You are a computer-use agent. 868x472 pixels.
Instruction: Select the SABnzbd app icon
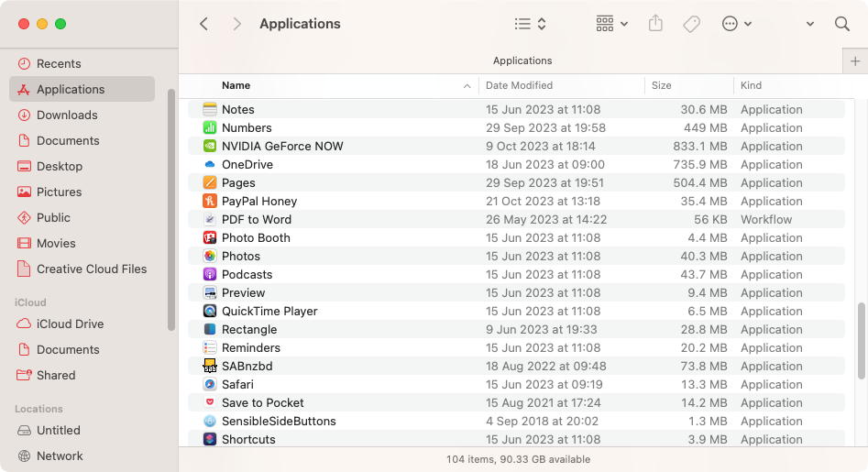pyautogui.click(x=209, y=365)
